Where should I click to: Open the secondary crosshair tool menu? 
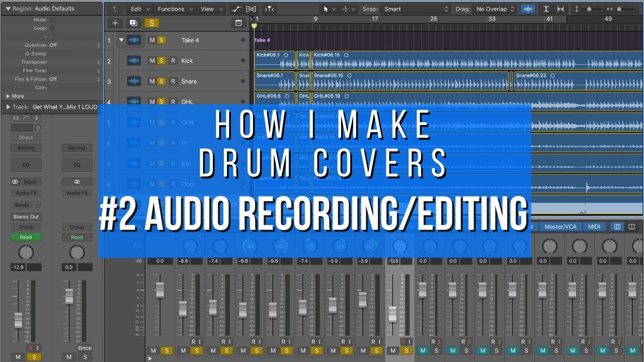point(349,9)
